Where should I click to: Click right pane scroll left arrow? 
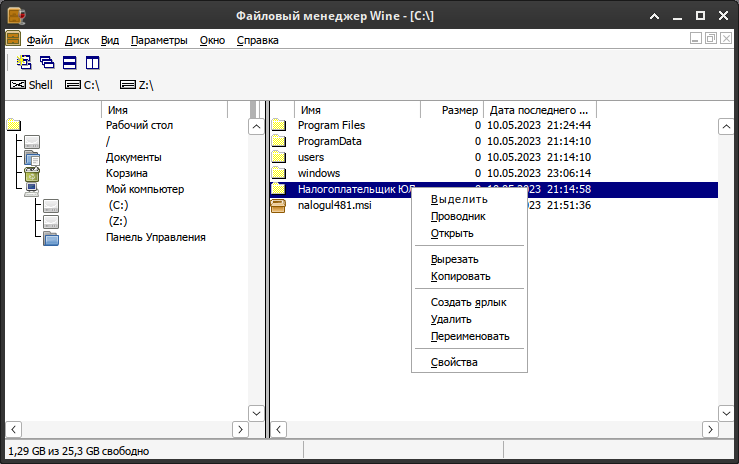coord(279,429)
